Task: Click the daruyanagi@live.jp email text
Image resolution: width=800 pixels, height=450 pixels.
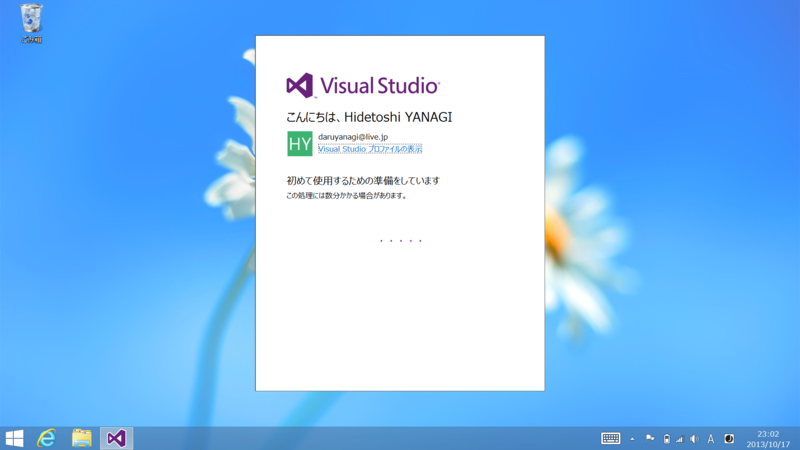Action: [x=353, y=137]
